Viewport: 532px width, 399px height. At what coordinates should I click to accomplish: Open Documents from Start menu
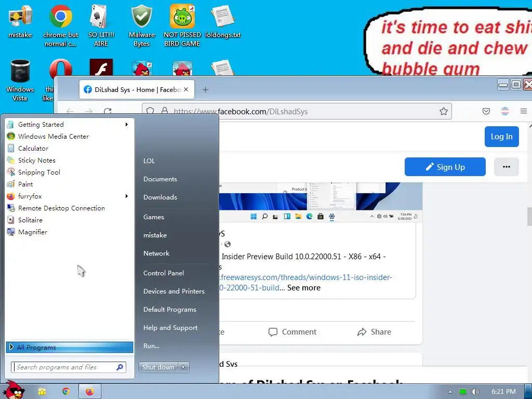[x=160, y=179]
